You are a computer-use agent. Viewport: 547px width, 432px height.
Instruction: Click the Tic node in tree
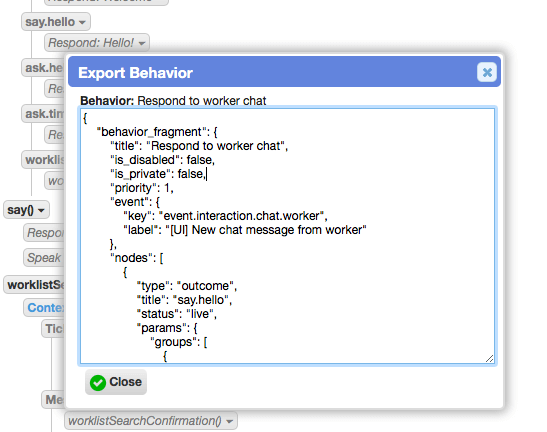(x=54, y=329)
